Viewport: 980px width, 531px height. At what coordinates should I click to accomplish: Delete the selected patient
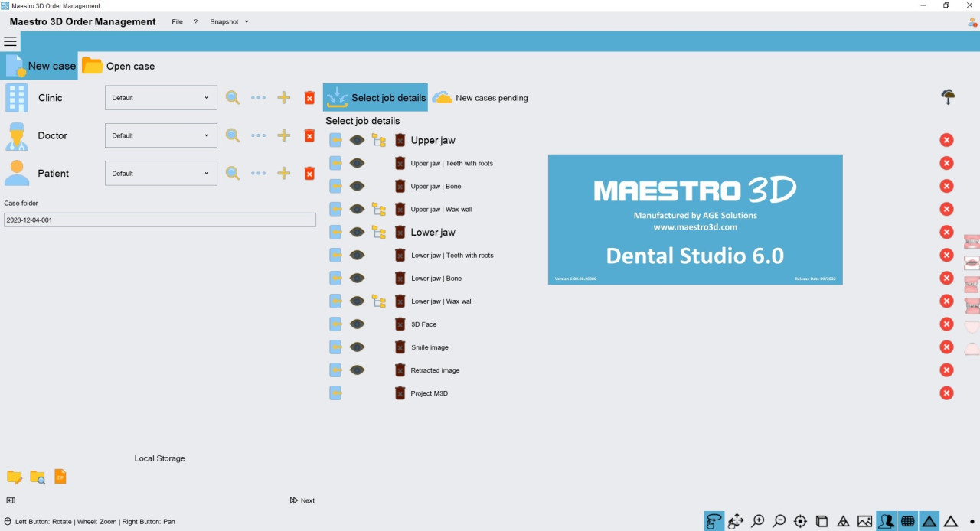[309, 174]
